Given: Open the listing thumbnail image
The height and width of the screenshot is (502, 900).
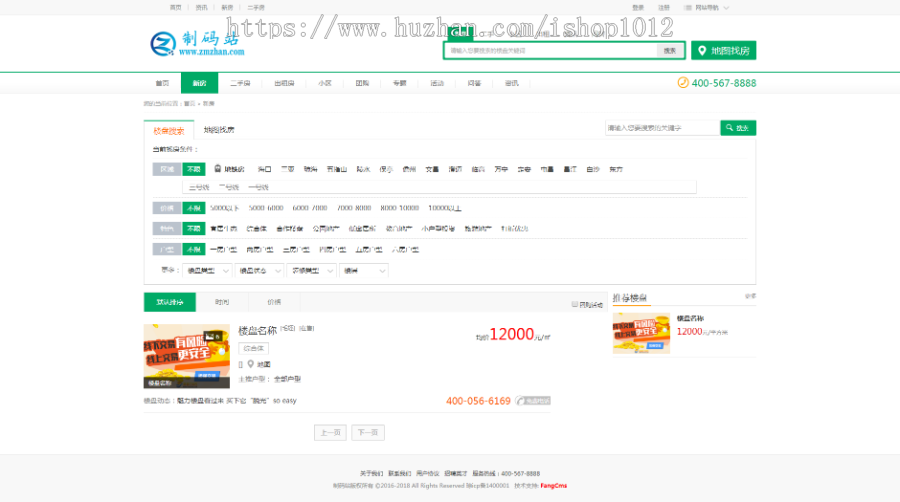Looking at the screenshot, I should click(x=187, y=356).
